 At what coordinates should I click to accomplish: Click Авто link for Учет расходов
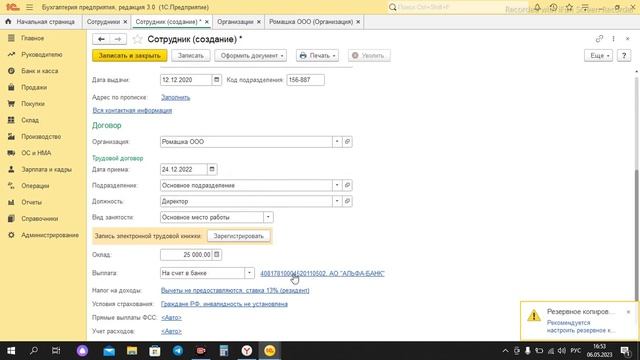[x=171, y=331]
